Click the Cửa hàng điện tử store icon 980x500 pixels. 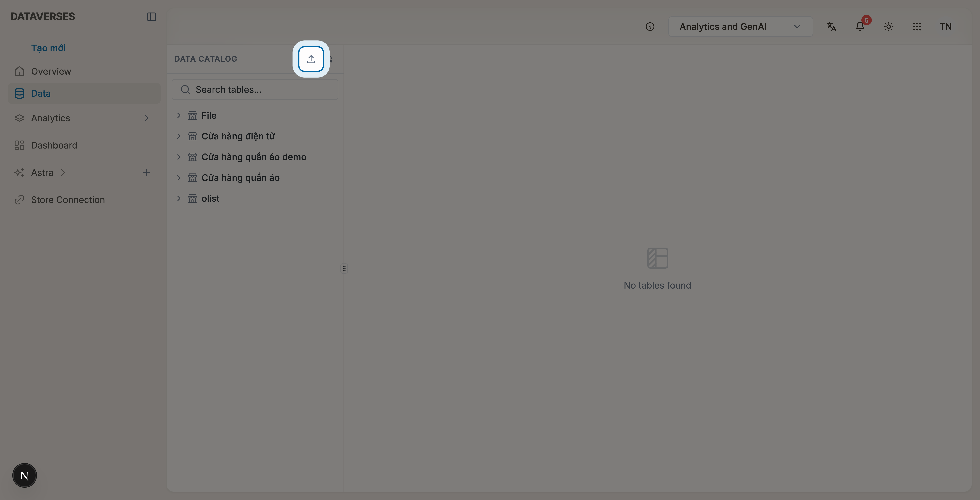pos(192,136)
